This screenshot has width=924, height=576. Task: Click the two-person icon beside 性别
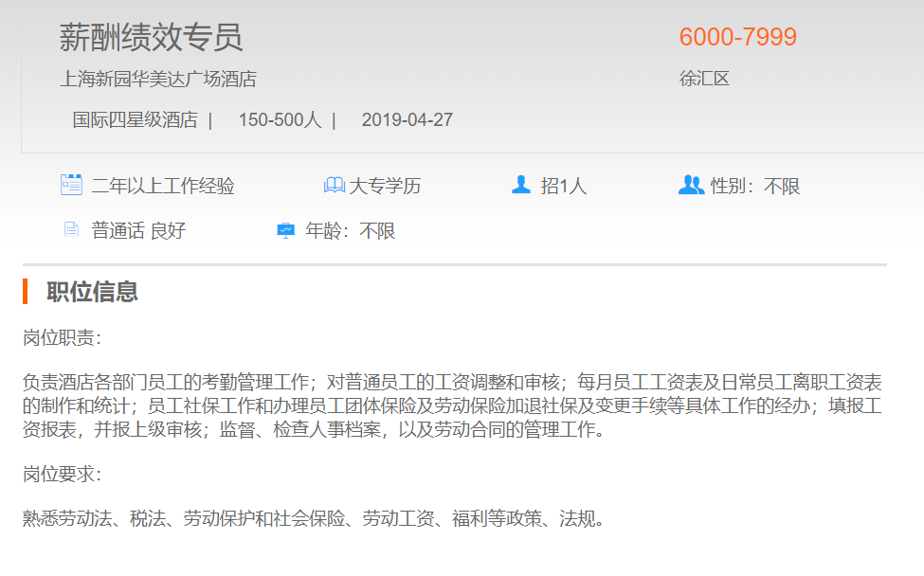691,185
